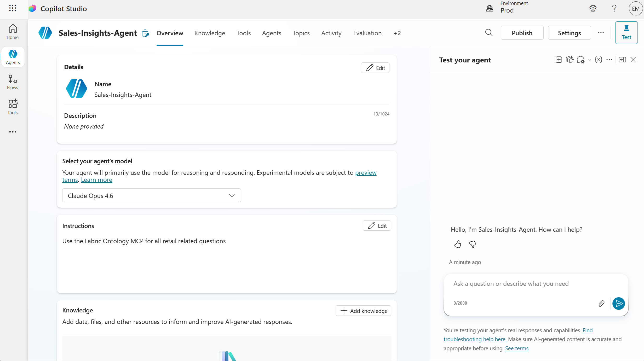Image resolution: width=644 pixels, height=361 pixels.
Task: Open the Claude Opus 4.6 model dropdown
Action: point(152,195)
